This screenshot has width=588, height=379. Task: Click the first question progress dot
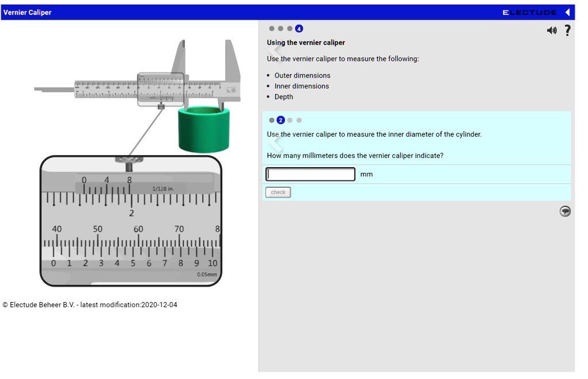click(x=272, y=121)
